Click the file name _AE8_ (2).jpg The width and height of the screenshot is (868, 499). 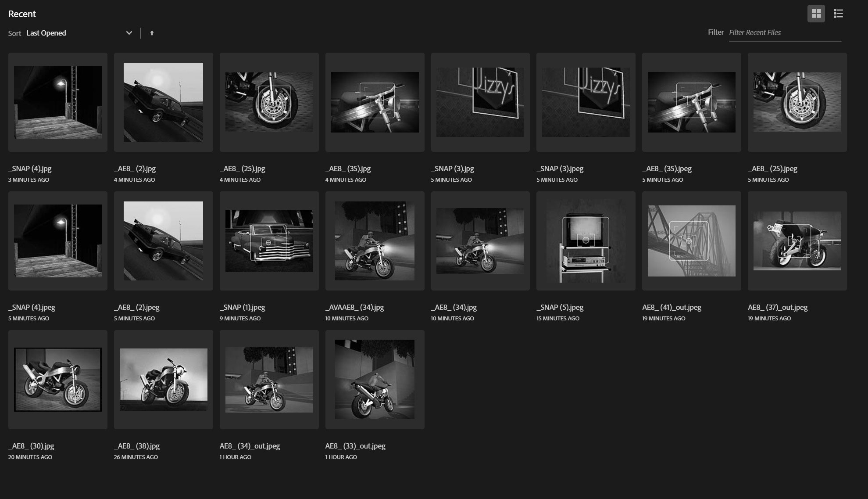click(x=135, y=169)
